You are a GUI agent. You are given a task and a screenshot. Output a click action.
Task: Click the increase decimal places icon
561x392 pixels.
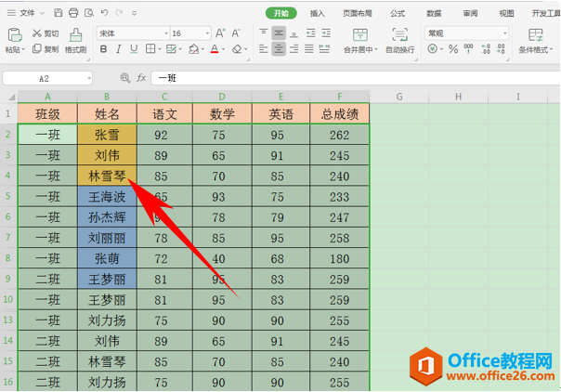point(486,49)
